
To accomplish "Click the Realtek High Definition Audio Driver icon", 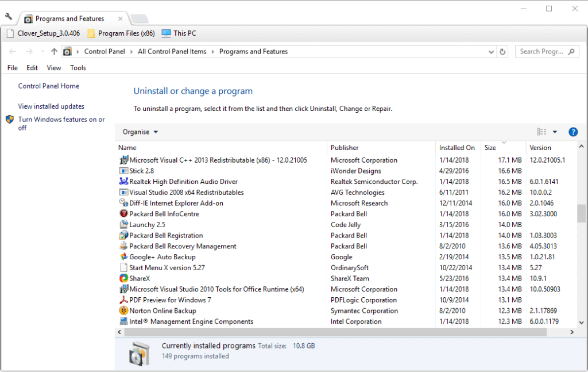I will tap(124, 181).
